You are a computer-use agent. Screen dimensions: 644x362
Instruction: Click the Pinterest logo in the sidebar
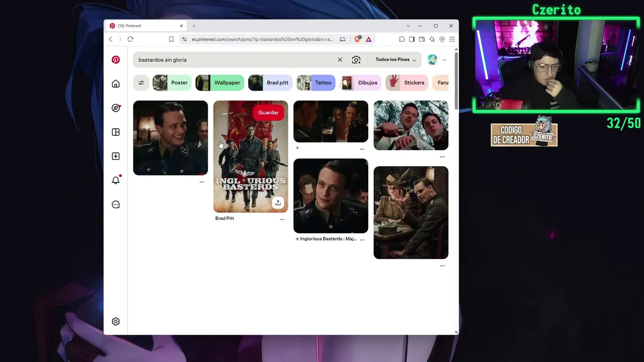[x=116, y=60]
